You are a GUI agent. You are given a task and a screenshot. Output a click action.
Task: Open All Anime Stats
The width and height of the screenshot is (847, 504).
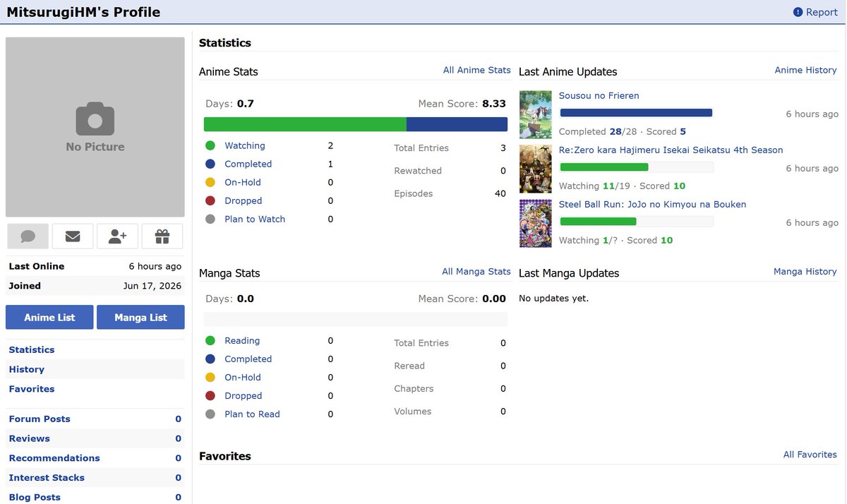[476, 70]
